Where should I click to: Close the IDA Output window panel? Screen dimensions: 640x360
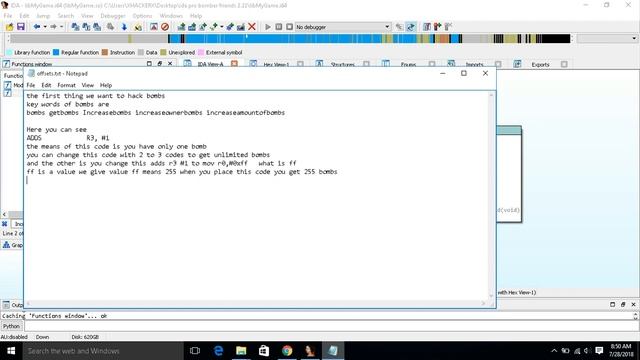[633, 304]
